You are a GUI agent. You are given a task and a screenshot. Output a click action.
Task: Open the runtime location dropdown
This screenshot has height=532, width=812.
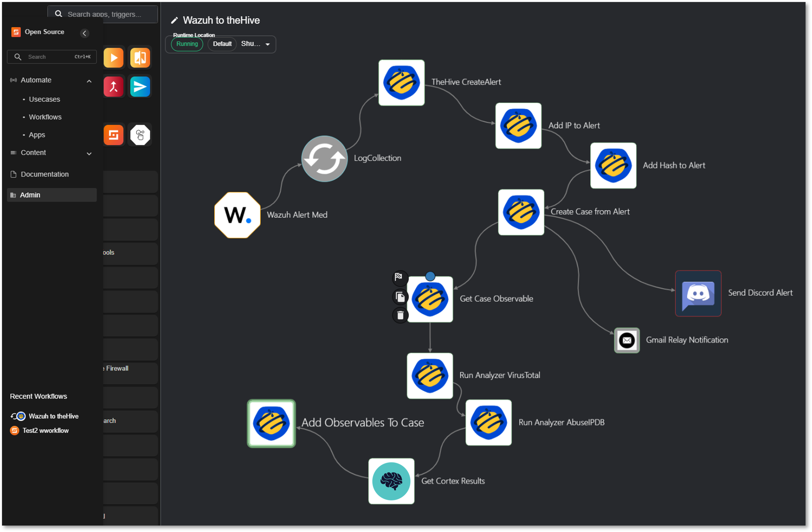268,44
